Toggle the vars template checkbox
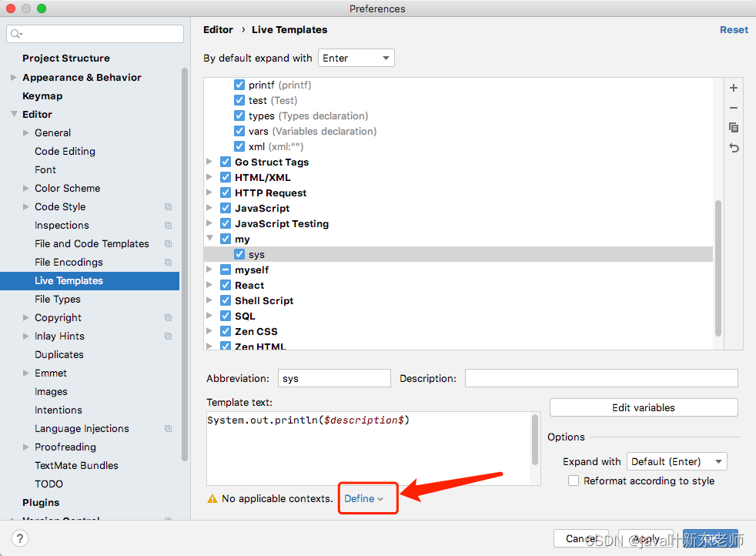Screen dimensions: 756x556 pyautogui.click(x=239, y=131)
